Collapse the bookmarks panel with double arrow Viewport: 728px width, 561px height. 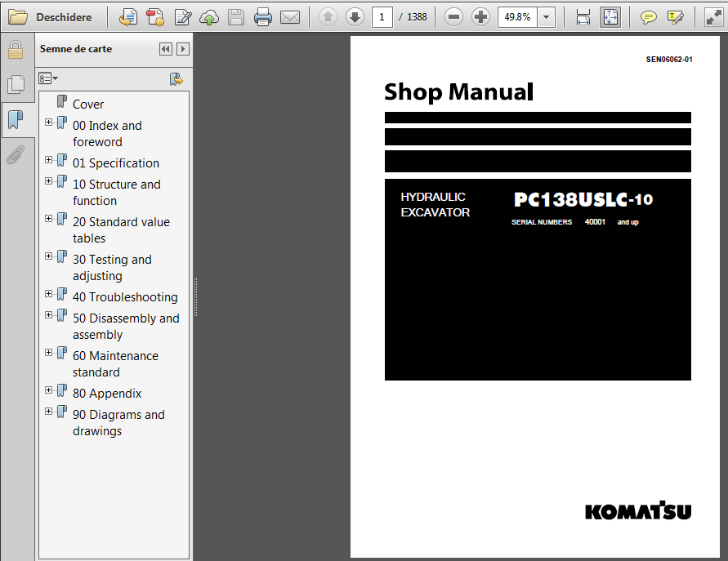click(x=165, y=49)
